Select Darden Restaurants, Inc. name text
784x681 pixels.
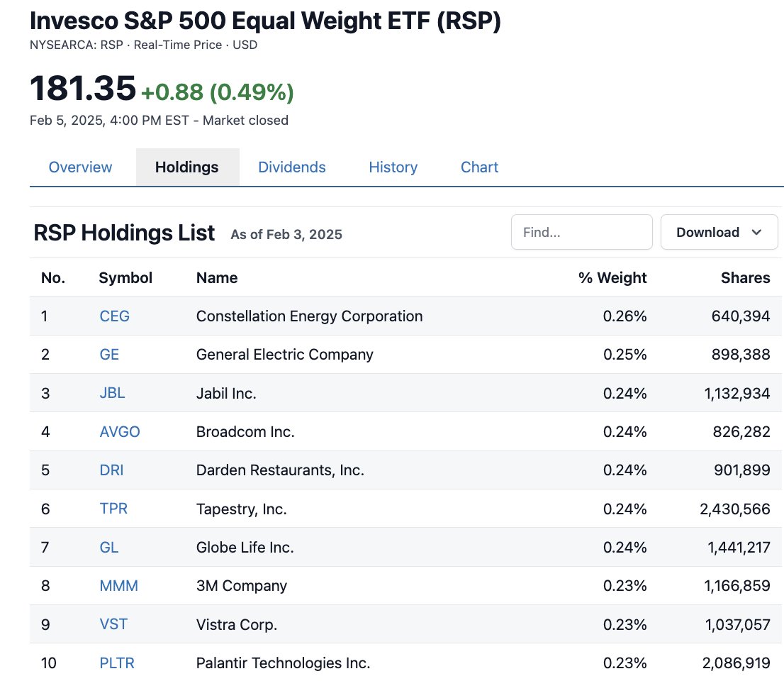pos(280,470)
